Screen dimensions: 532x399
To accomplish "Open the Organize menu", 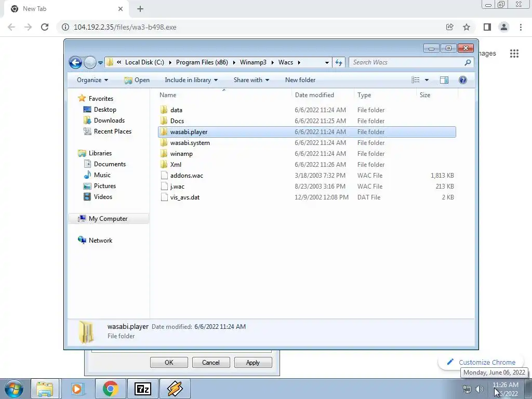I will pos(92,80).
